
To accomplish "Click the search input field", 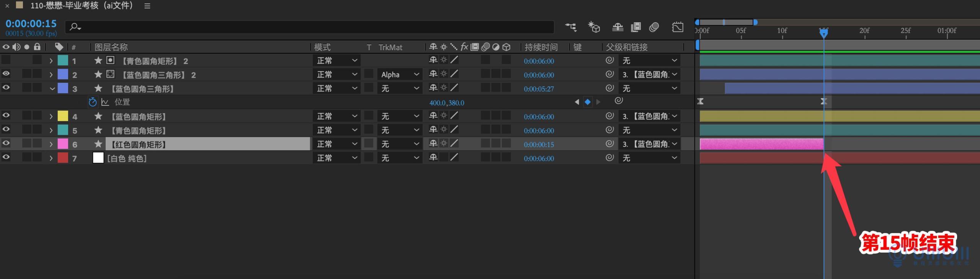I will point(310,27).
